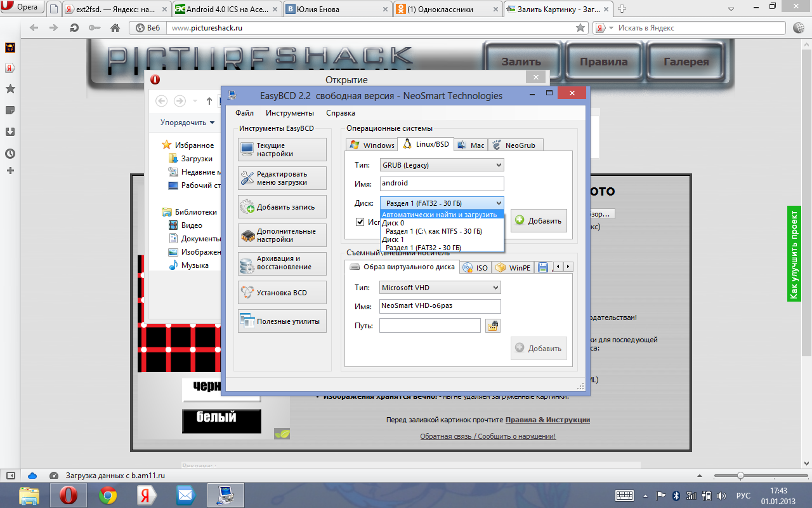Open the Инструменты menu
Viewport: 812px width, 508px height.
[x=290, y=113]
